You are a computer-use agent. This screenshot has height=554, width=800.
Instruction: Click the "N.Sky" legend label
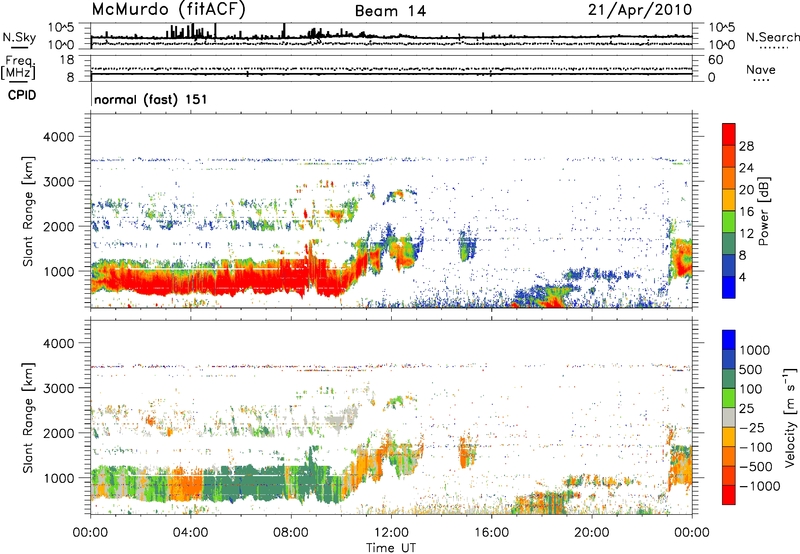coord(19,37)
